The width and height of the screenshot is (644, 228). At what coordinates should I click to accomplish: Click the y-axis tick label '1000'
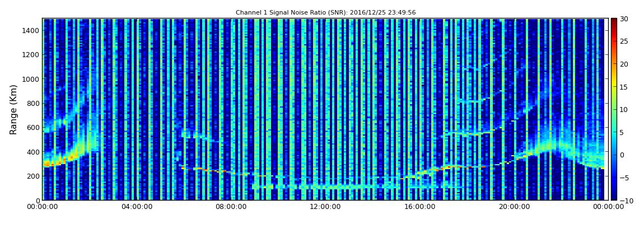(31, 79)
